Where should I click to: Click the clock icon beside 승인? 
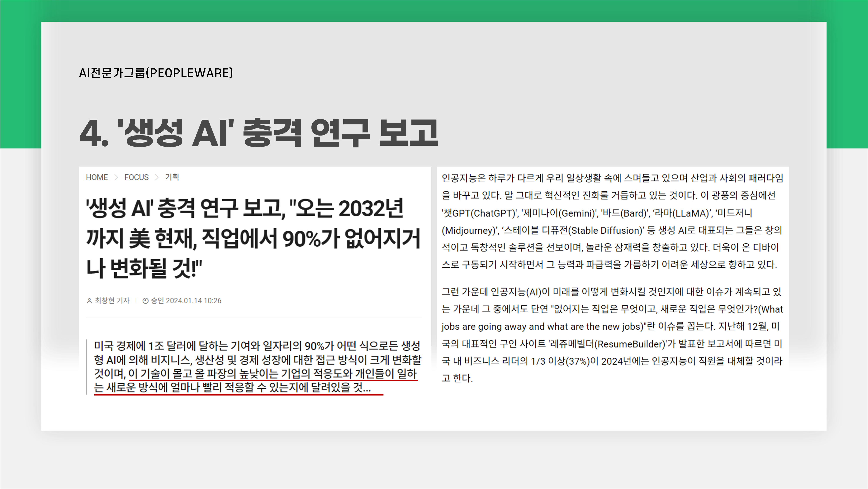(145, 301)
